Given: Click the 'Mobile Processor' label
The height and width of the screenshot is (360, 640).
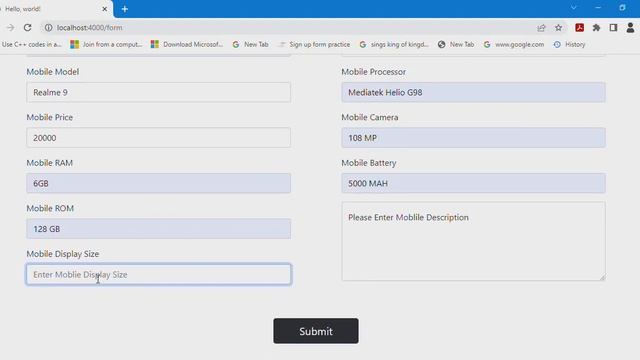Looking at the screenshot, I should (x=373, y=72).
